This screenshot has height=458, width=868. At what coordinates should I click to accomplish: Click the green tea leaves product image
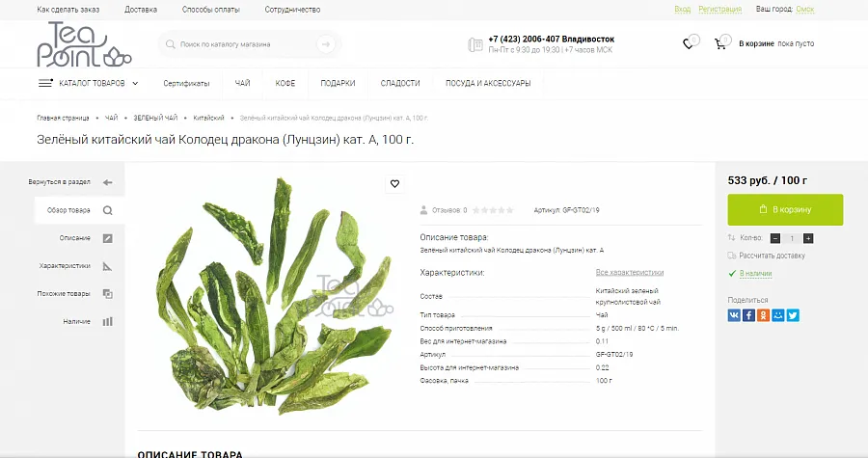(x=273, y=297)
